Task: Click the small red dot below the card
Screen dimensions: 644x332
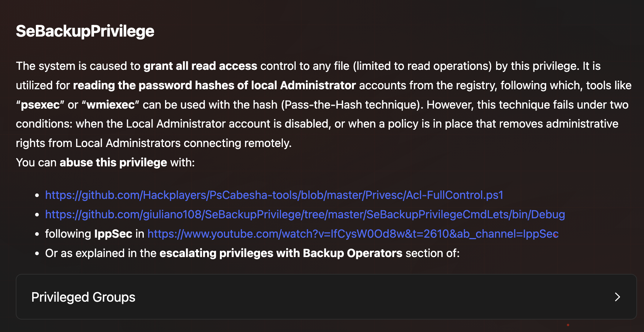Action: [x=568, y=325]
